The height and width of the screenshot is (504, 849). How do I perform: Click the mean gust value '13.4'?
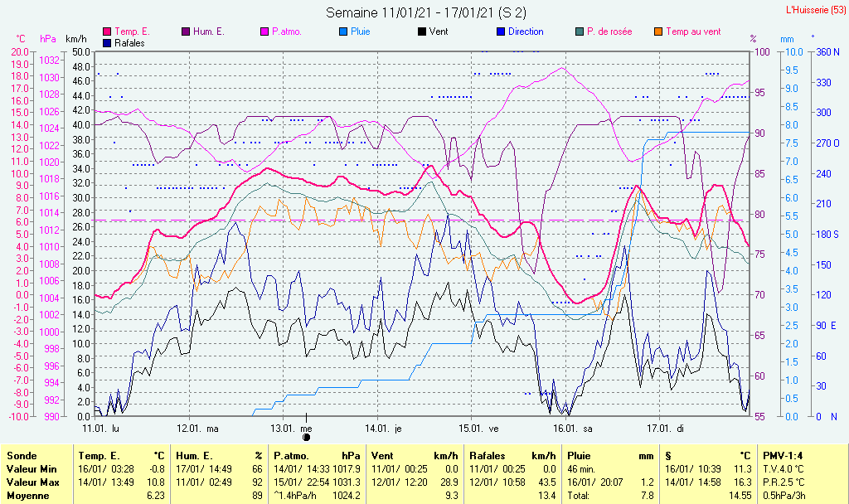[547, 496]
